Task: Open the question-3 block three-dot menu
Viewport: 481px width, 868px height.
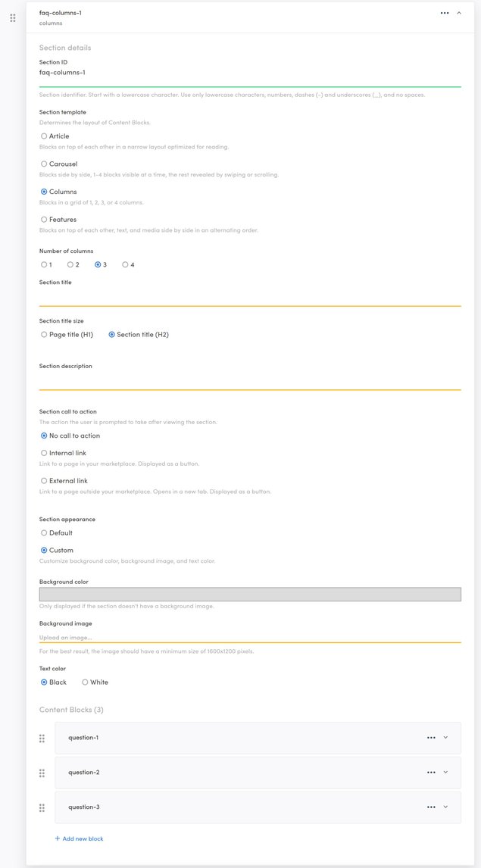Action: click(x=431, y=807)
